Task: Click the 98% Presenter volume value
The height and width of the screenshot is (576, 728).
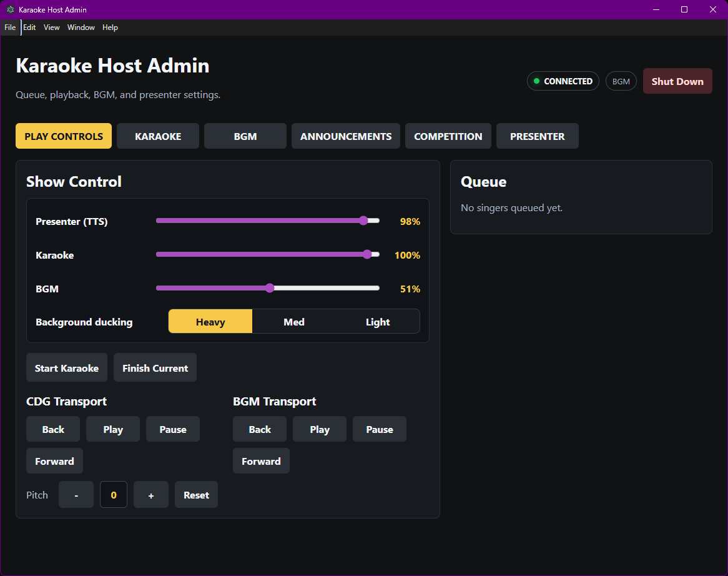Action: pyautogui.click(x=410, y=222)
